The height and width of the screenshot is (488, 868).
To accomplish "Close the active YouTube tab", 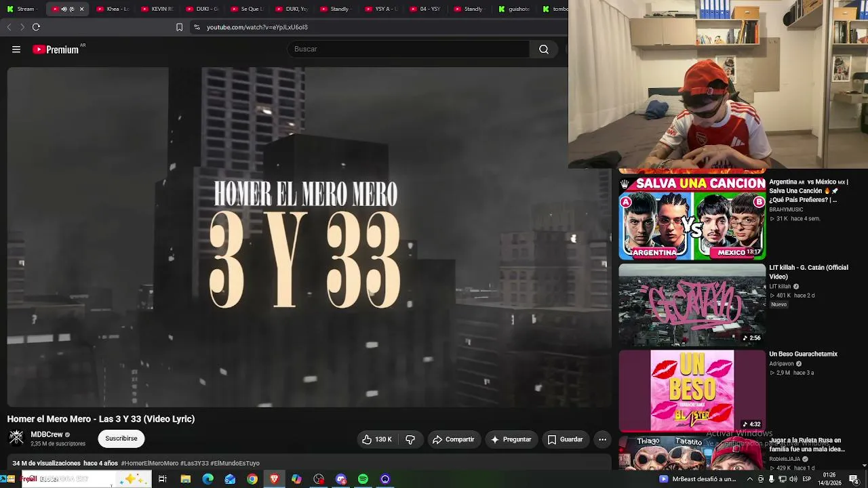I will (82, 9).
